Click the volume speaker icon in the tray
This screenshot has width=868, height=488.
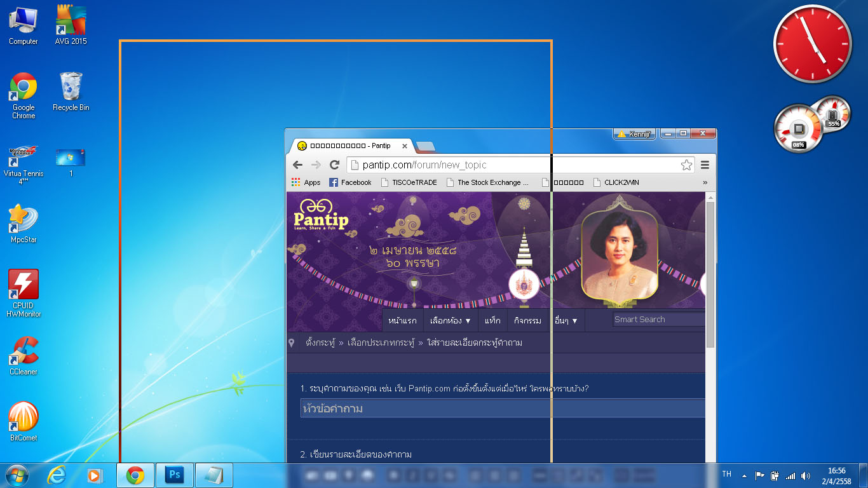pyautogui.click(x=806, y=475)
